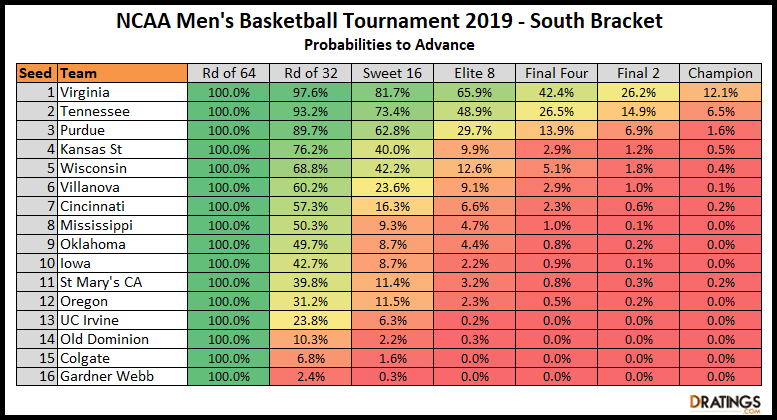Click the Rd of 64 column header
This screenshot has width=777, height=420.
[229, 73]
